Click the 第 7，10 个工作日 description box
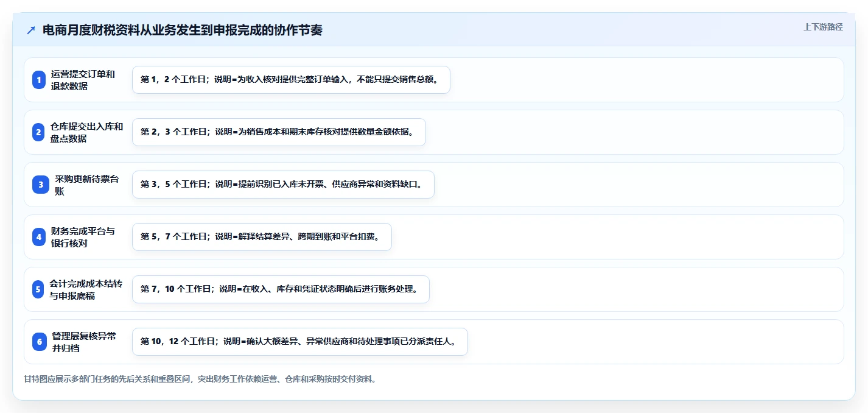The height and width of the screenshot is (413, 868). [x=281, y=289]
